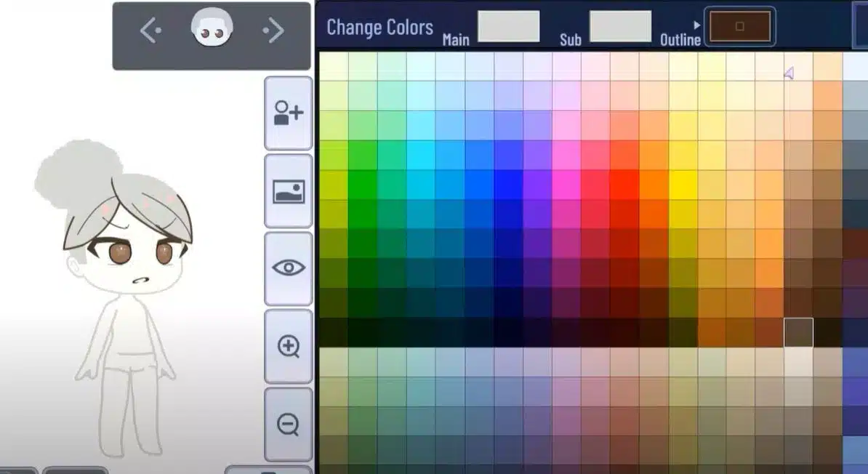Pick the bright red palette swatch
The height and width of the screenshot is (474, 868).
tap(624, 184)
